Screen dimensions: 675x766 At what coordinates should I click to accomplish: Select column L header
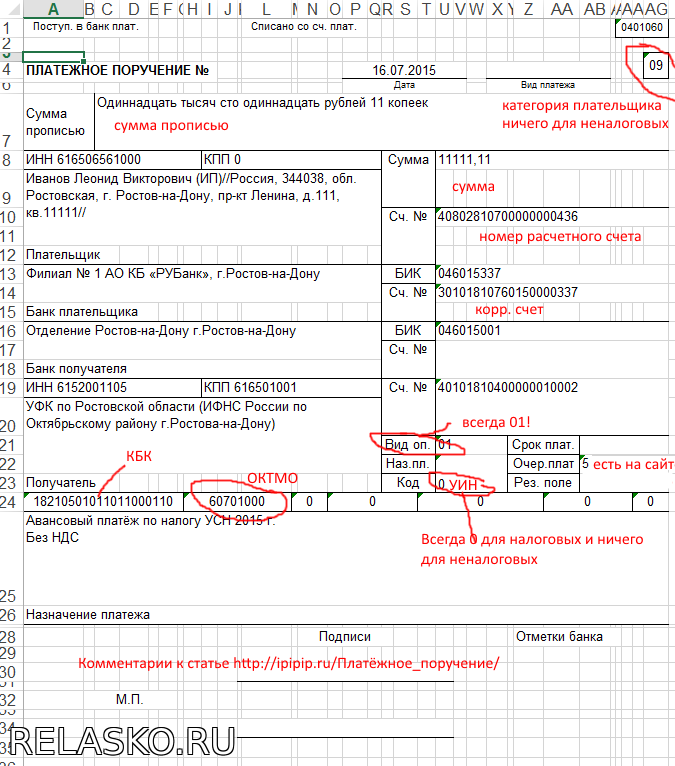(x=266, y=9)
